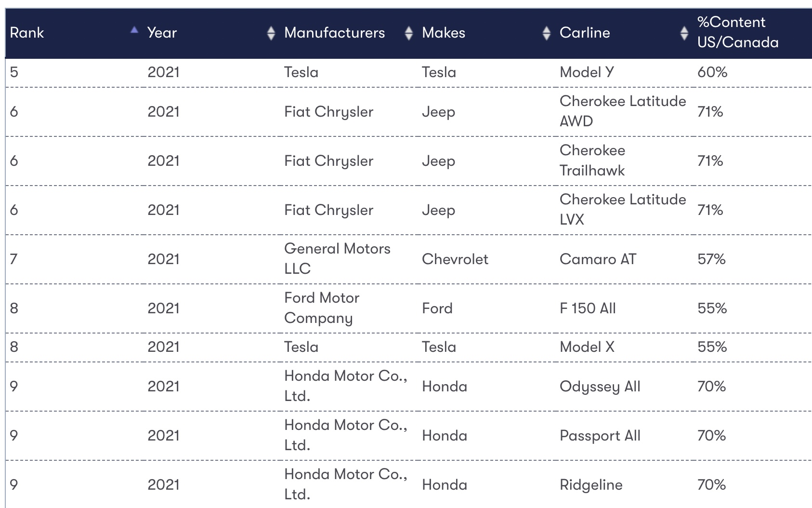Click the General Motors LLC manufacturer cell
The height and width of the screenshot is (508, 812).
tap(337, 259)
